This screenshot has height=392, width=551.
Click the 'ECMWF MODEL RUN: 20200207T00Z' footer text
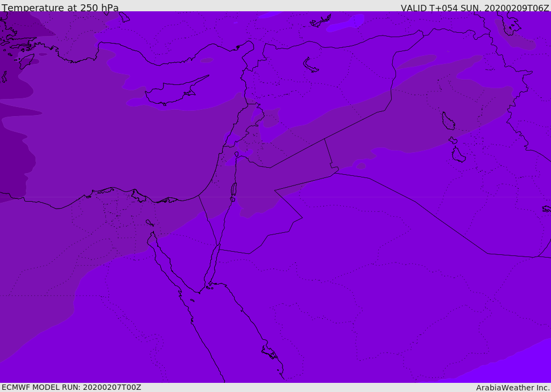point(72,387)
